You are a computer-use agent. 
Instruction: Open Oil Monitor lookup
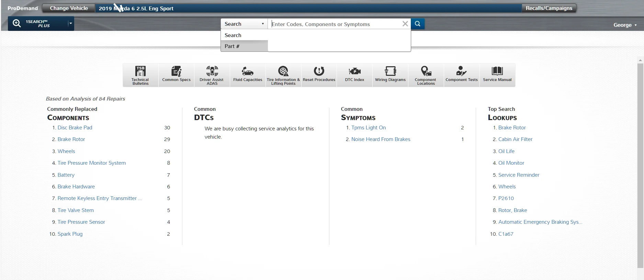[511, 163]
